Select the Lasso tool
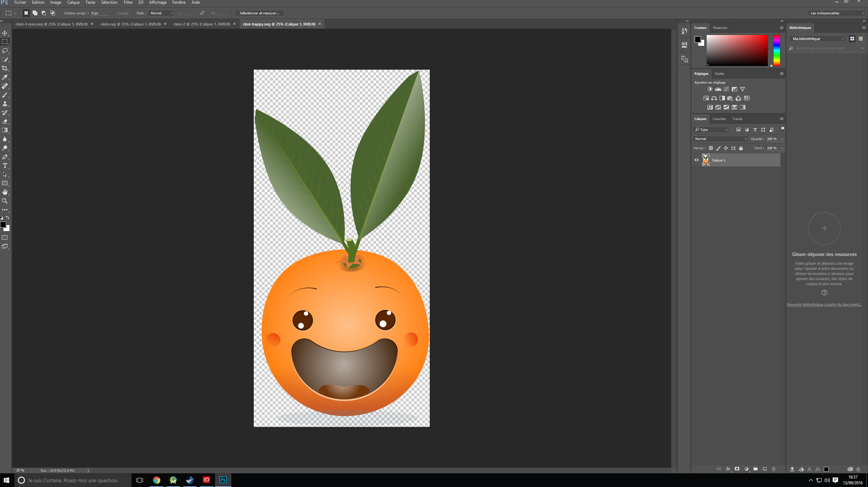 point(5,51)
